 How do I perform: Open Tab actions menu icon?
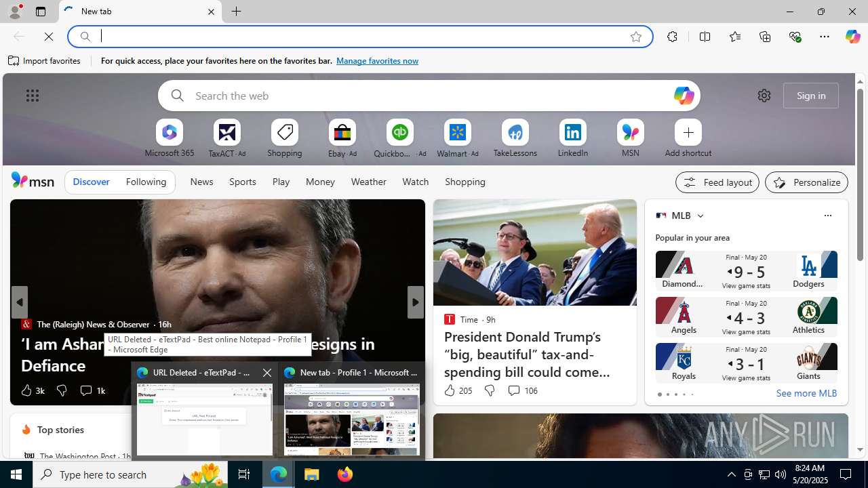click(40, 12)
